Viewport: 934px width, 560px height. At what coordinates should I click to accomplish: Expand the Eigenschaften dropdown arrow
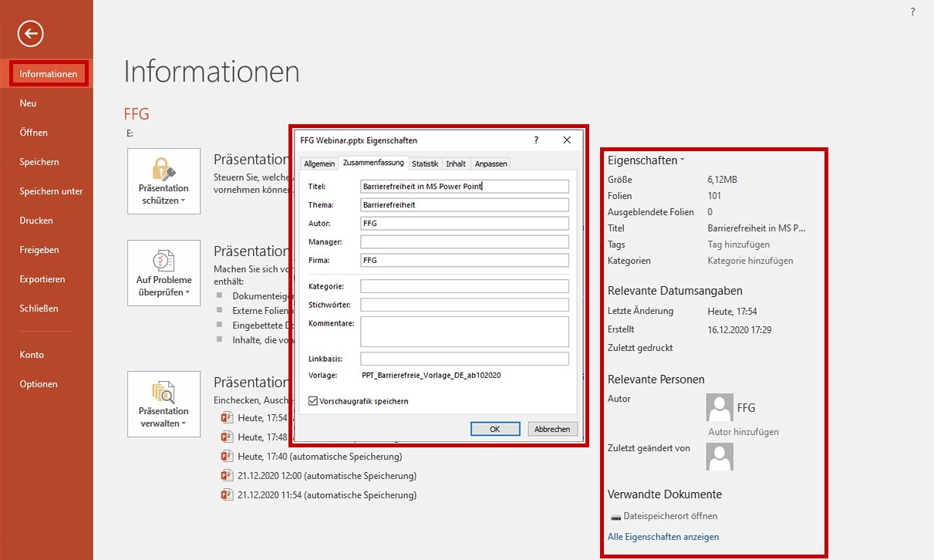(x=683, y=160)
